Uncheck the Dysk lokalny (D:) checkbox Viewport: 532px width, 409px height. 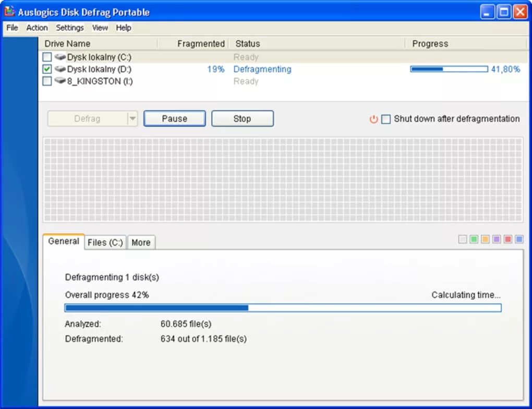coord(47,69)
